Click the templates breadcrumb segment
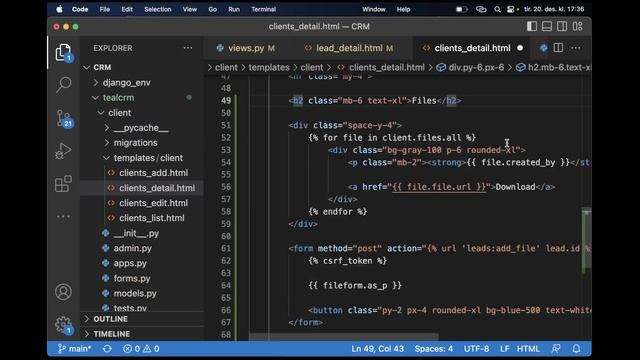 [269, 67]
